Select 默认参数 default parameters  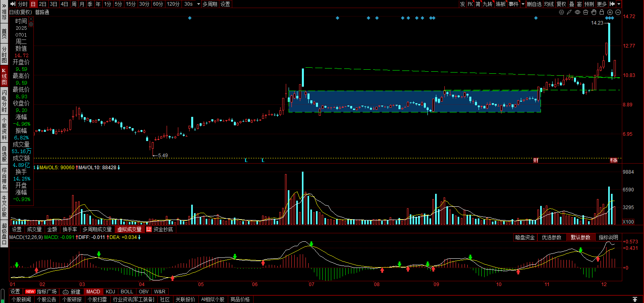click(x=580, y=237)
